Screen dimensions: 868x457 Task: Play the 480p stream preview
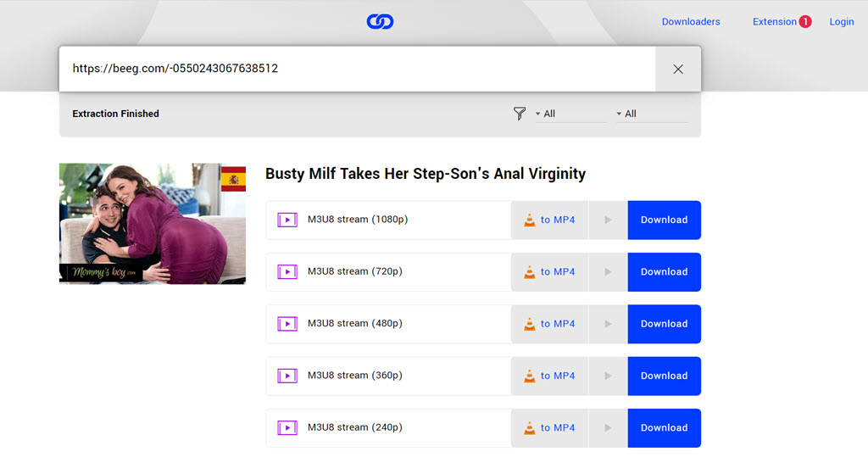click(x=608, y=324)
